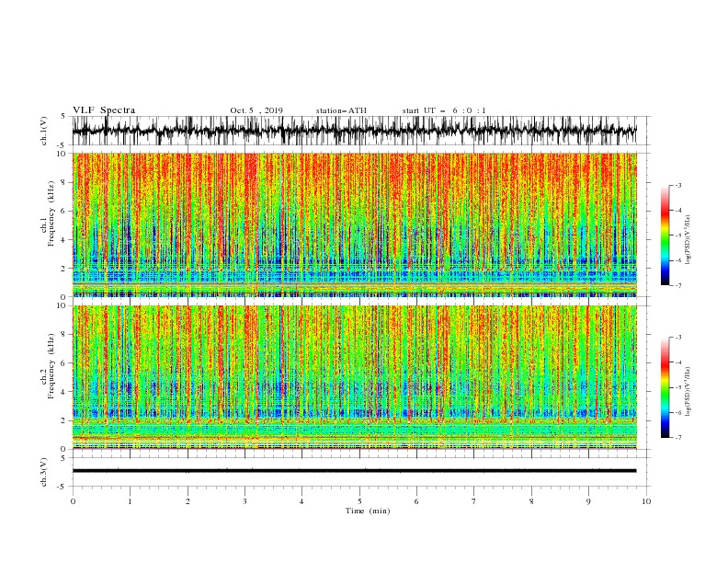Click the ch.1 colorbar "-3" tick label
Screen dimensions: 728x563
[x=677, y=185]
